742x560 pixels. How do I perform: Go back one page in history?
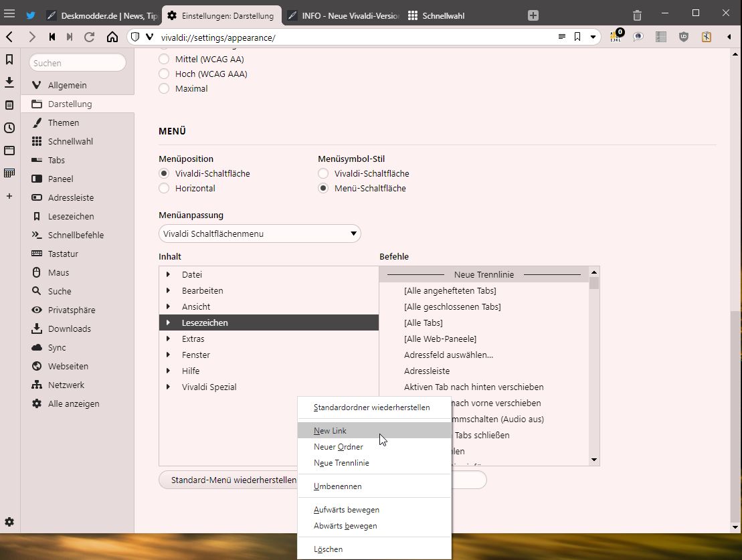[9, 37]
